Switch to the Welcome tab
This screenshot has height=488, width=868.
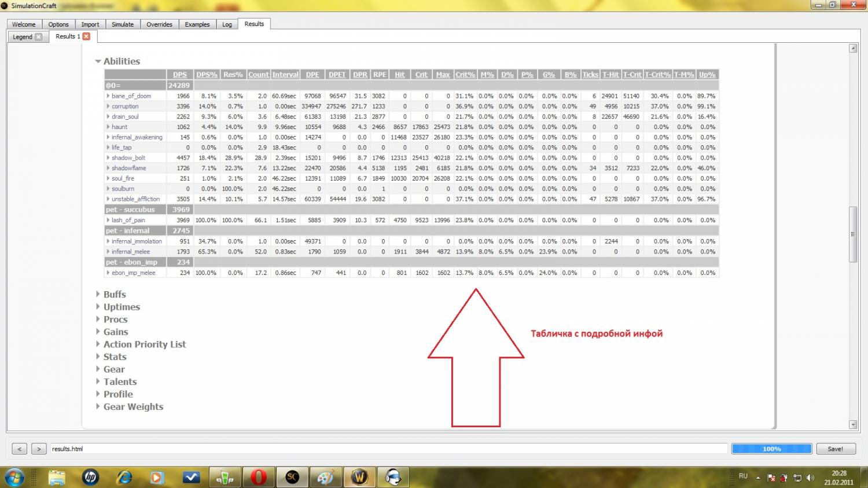[24, 24]
